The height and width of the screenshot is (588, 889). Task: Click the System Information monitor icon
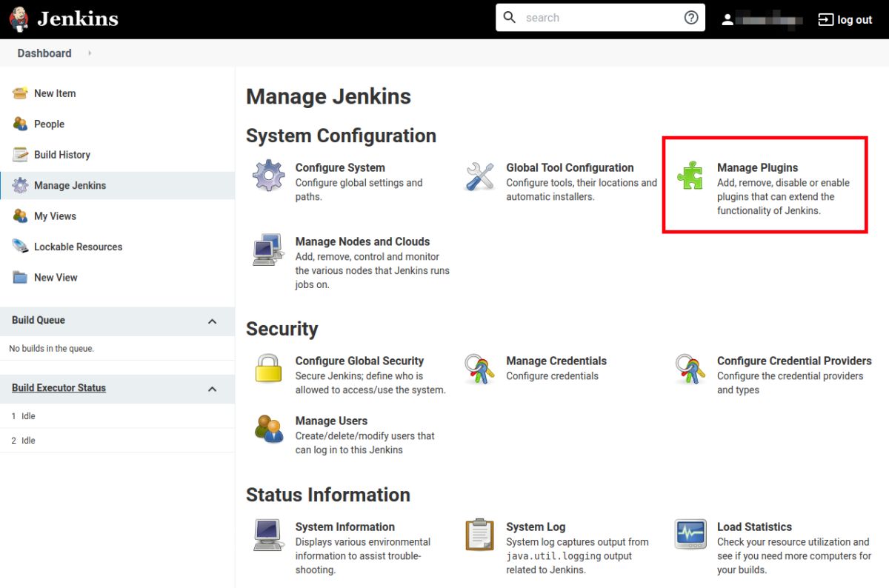268,535
